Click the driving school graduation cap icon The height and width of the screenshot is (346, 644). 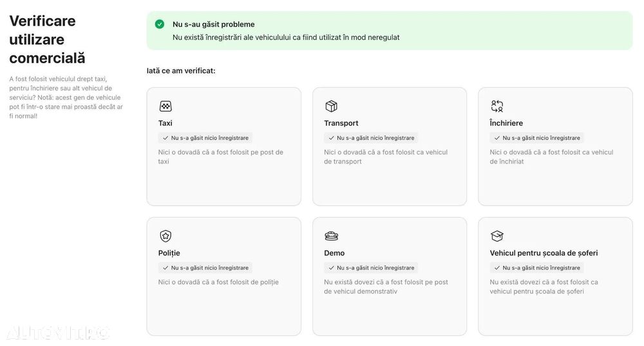(x=497, y=236)
